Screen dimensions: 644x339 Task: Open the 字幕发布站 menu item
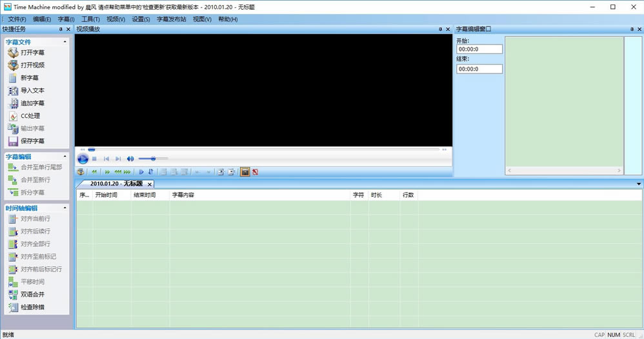[x=171, y=19]
